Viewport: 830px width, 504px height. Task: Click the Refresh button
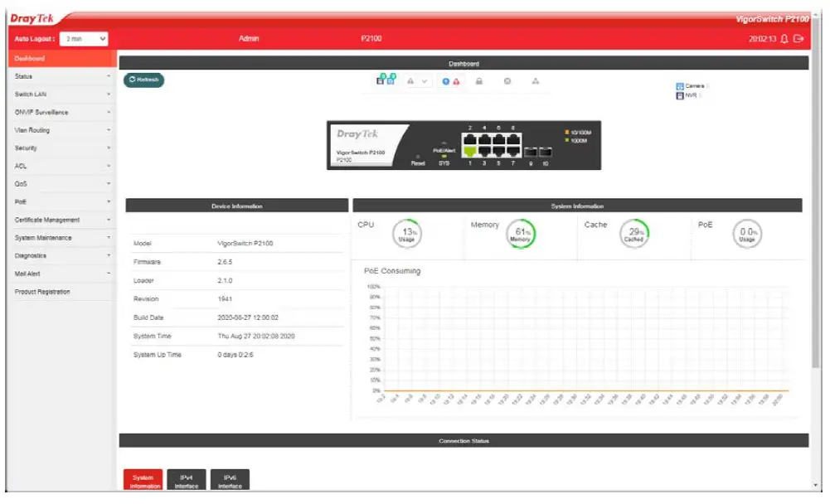coord(144,80)
